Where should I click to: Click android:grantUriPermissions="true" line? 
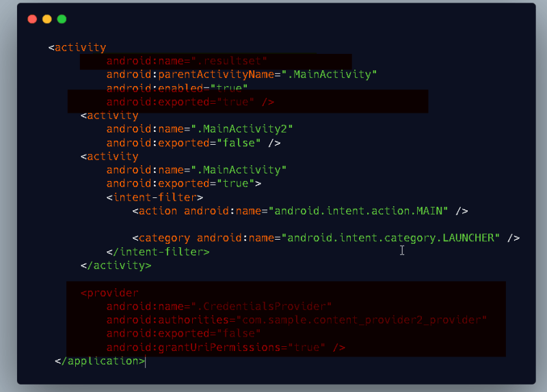coord(226,348)
